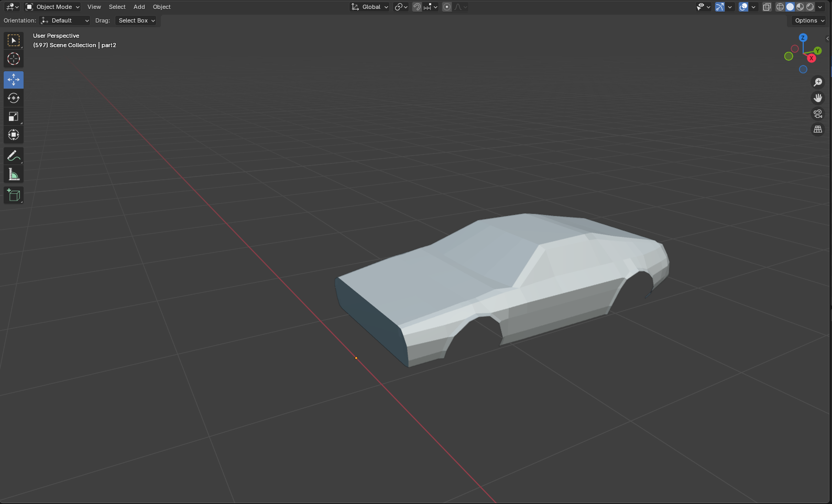Toggle the camera view gizmo
The height and width of the screenshot is (504, 832).
tap(818, 114)
